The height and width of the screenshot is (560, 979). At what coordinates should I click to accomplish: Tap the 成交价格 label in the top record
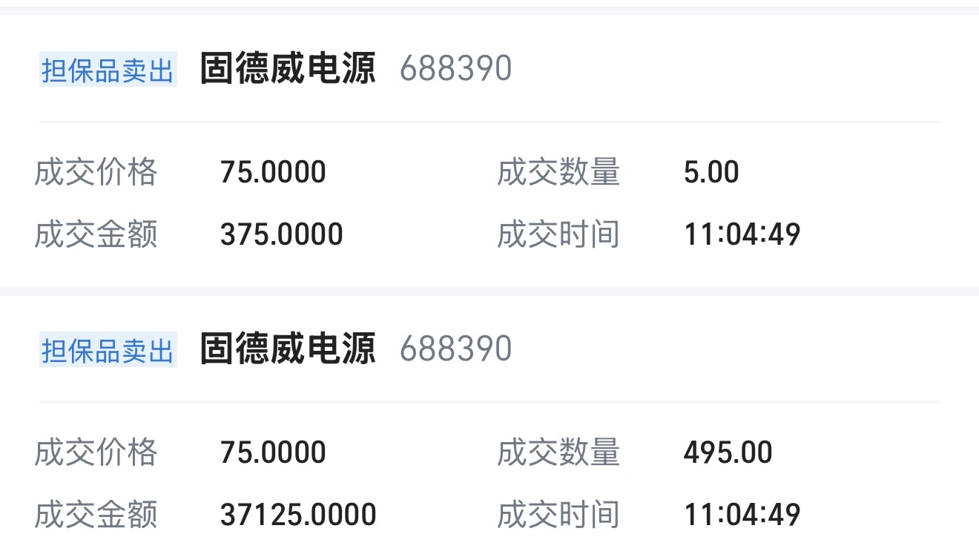(96, 172)
